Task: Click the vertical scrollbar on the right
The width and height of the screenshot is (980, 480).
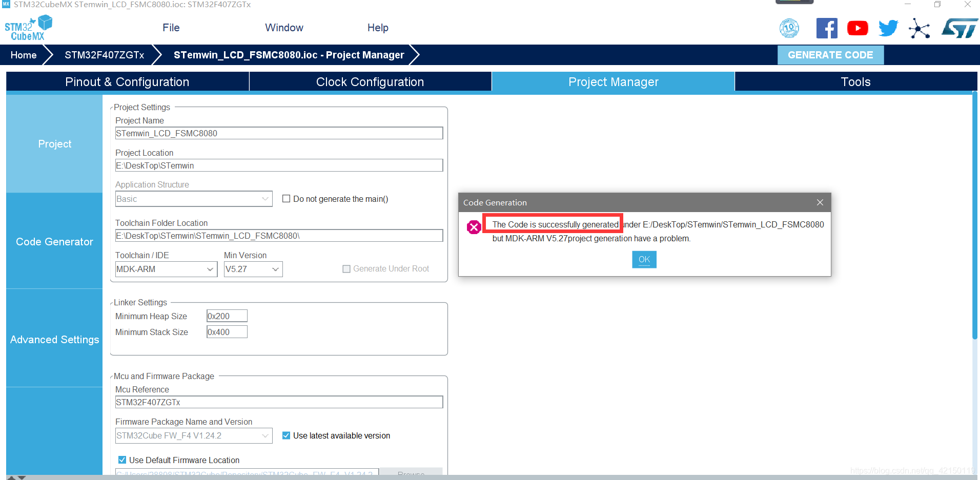Action: [x=975, y=215]
